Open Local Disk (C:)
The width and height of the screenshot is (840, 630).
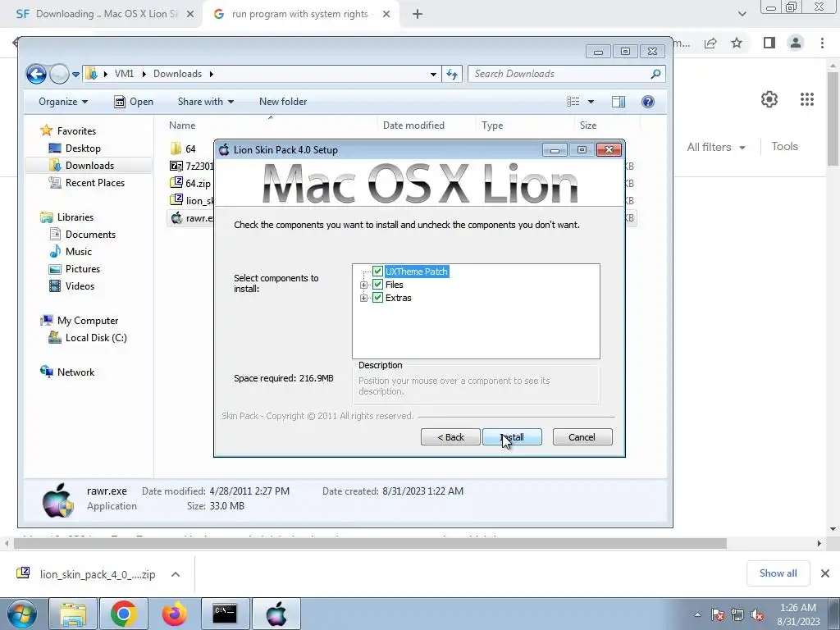96,337
